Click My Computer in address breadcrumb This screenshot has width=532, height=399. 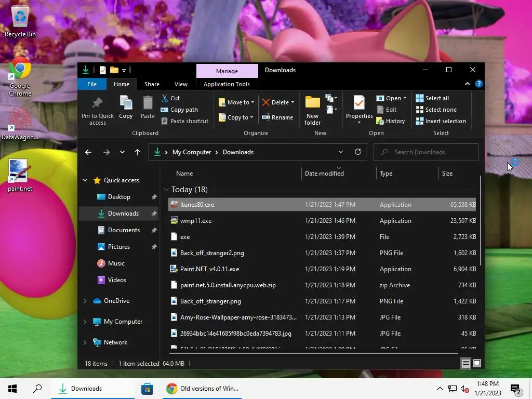[192, 152]
